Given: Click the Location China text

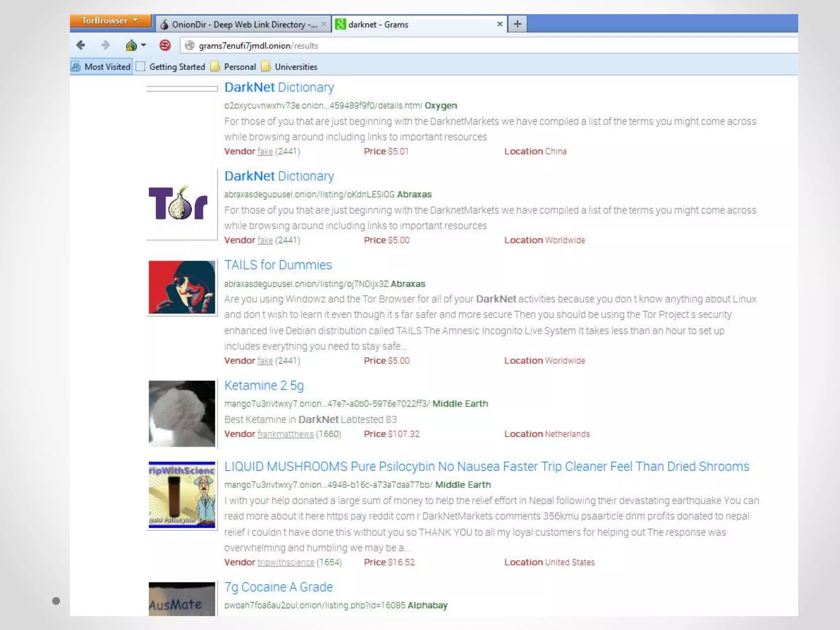Looking at the screenshot, I should 535,151.
